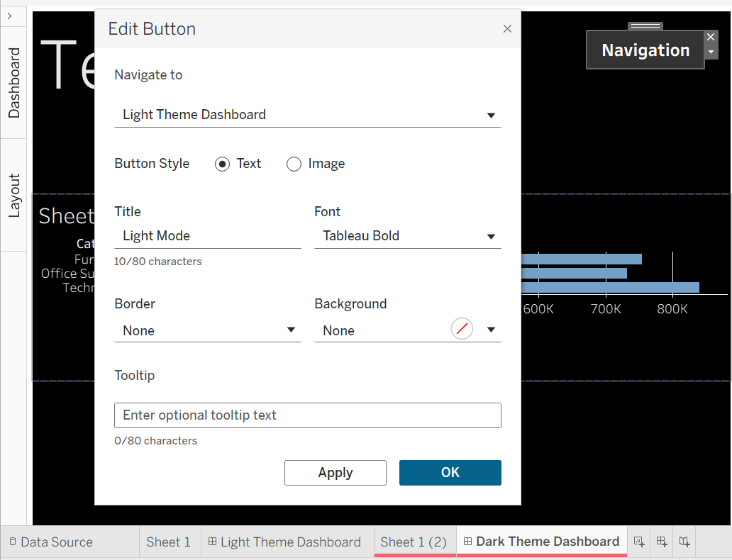
Task: Select the Text button style radio
Action: pyautogui.click(x=222, y=164)
